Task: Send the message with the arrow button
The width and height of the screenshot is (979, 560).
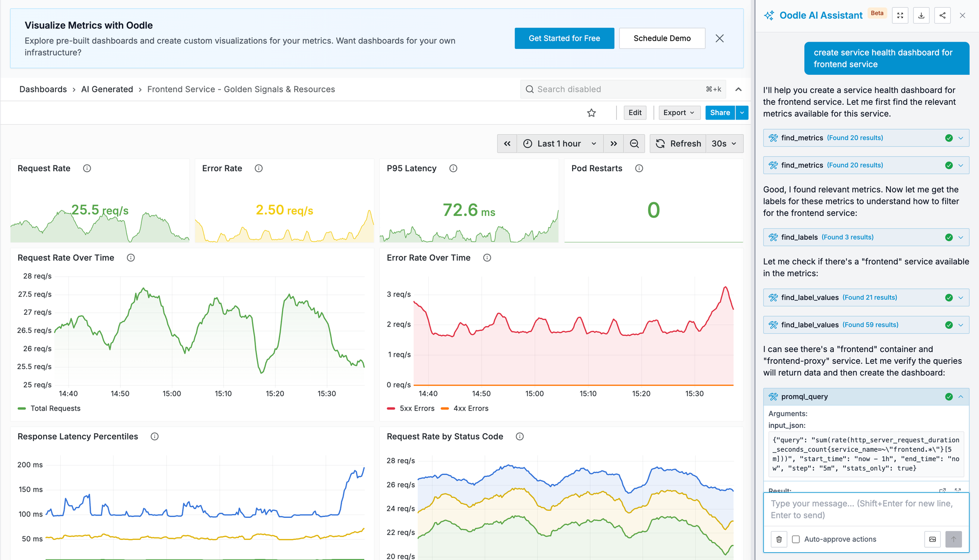Action: [953, 539]
